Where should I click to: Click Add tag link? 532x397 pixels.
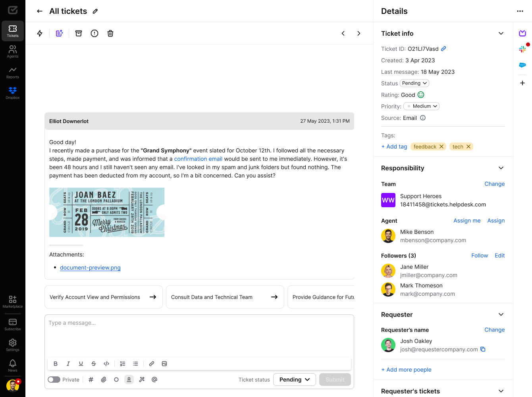pyautogui.click(x=394, y=146)
